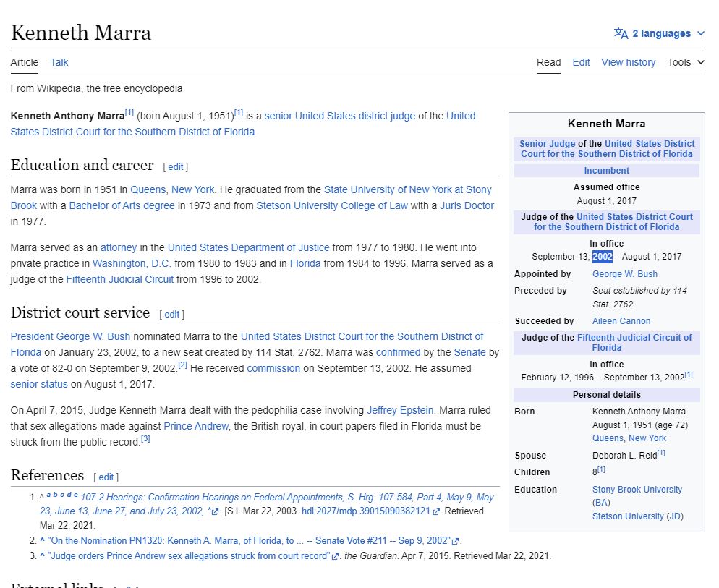
Task: Click George W. Bush in infobox
Action: click(x=624, y=274)
